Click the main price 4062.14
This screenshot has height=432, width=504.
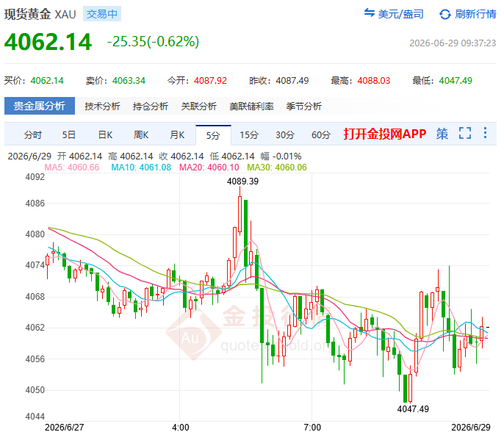click(48, 42)
